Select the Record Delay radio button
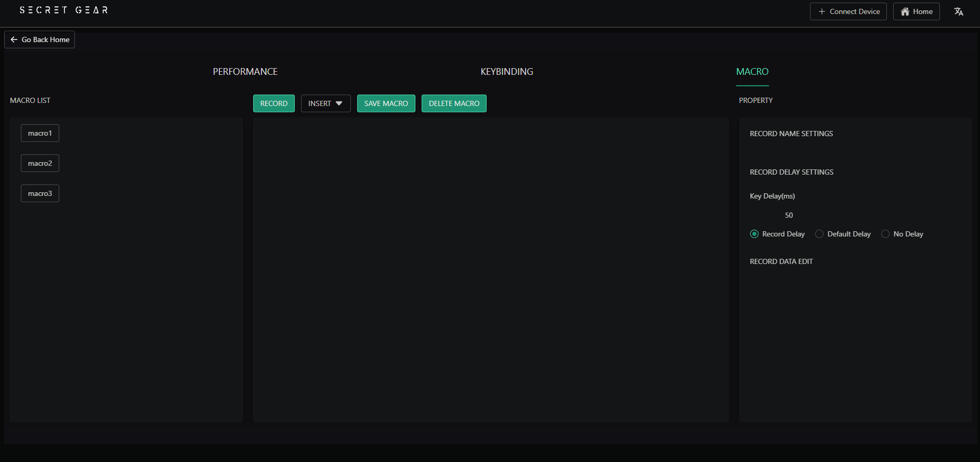980x462 pixels. [x=754, y=234]
